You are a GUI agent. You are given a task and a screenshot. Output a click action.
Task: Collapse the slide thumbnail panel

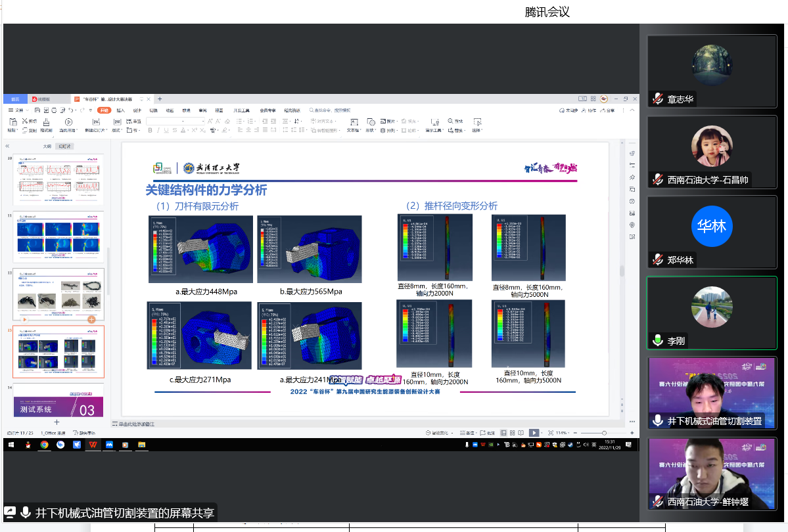(7, 146)
